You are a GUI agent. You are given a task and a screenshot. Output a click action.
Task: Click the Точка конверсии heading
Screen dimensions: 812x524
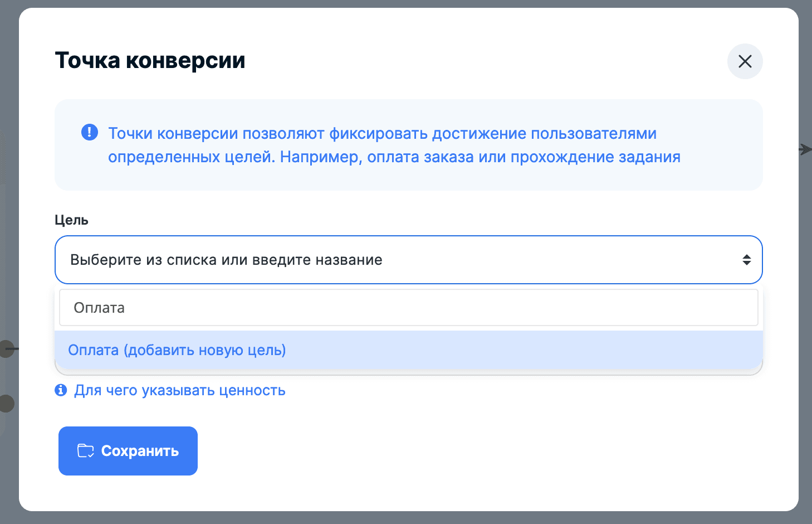(150, 60)
